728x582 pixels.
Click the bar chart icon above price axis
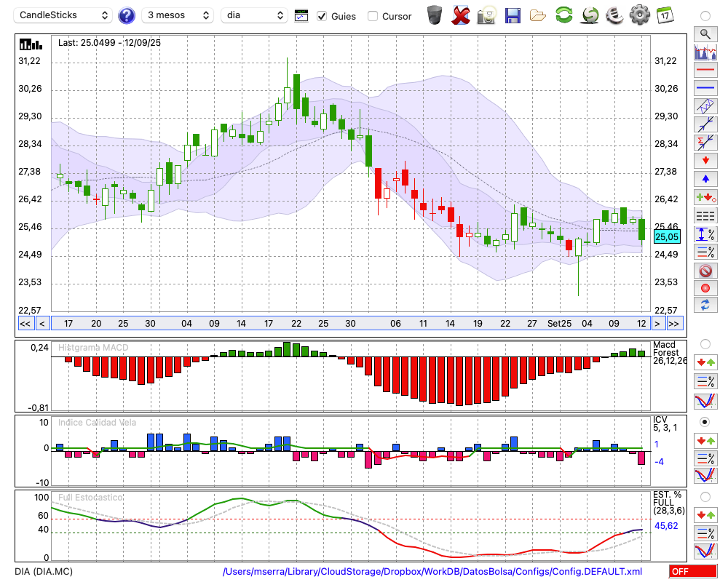31,44
